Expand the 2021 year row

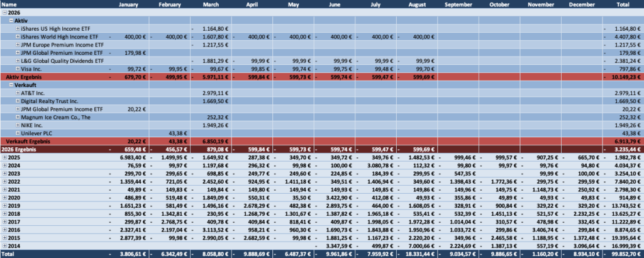click(4, 189)
